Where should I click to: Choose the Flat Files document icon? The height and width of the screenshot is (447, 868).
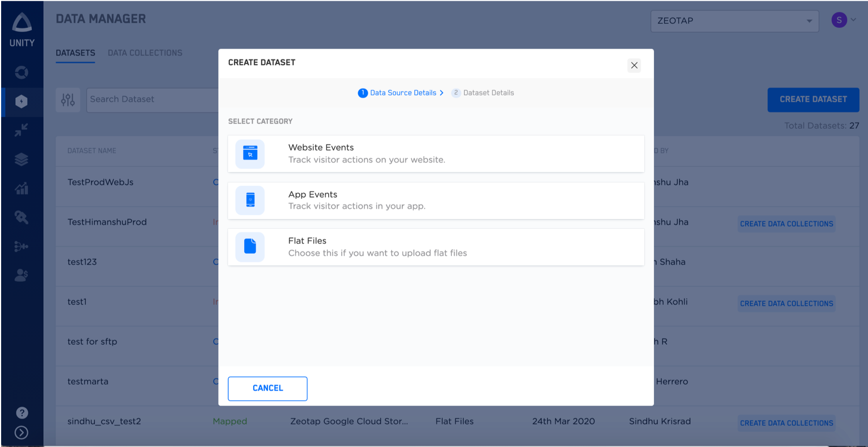[250, 247]
